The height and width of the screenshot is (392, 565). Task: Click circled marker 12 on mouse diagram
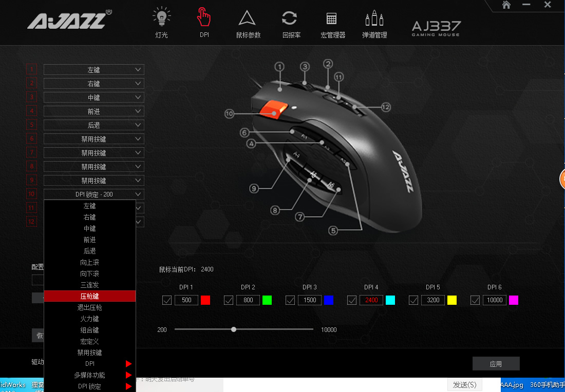(x=386, y=107)
